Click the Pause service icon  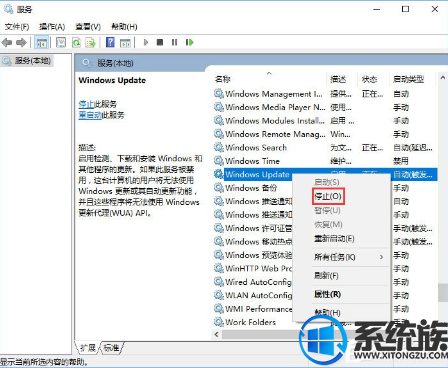(x=174, y=42)
